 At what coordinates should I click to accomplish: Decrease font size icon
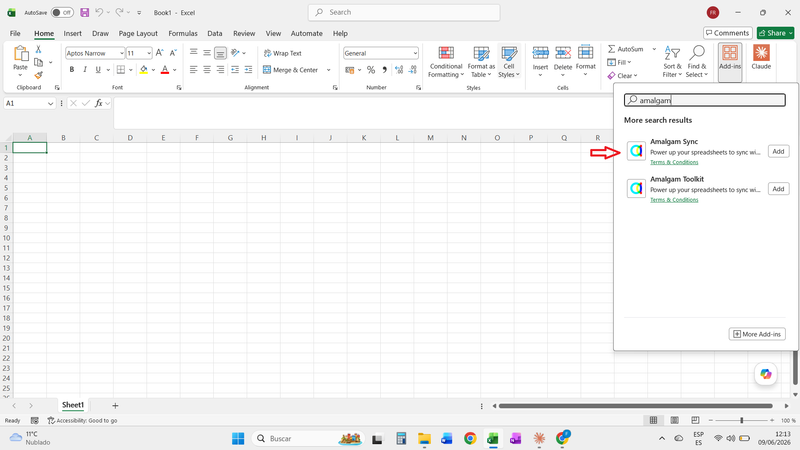point(173,53)
